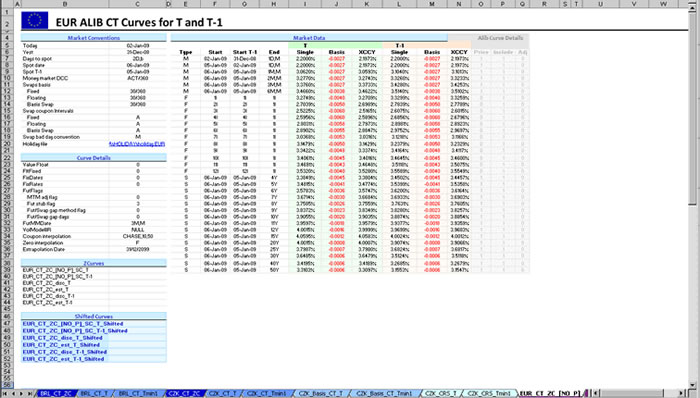
Task: Switch to the CZK_CRS_T sheet tab
Action: coord(441,394)
